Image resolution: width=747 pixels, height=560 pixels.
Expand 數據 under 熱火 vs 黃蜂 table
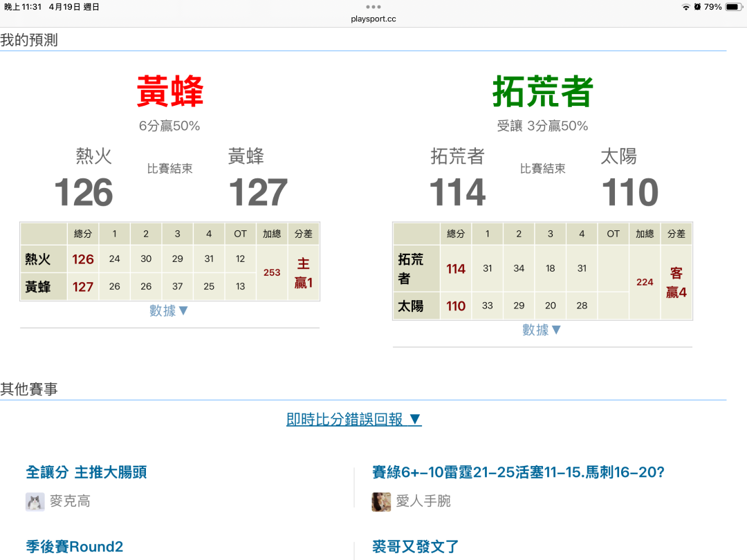pyautogui.click(x=169, y=311)
